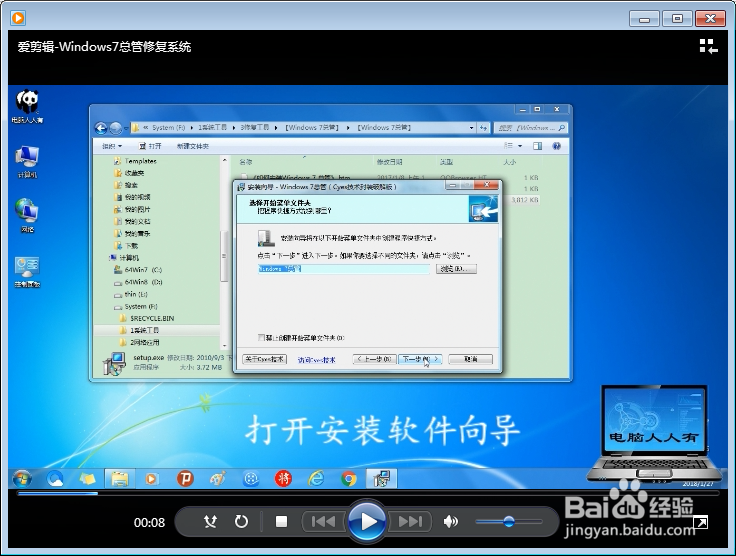Seek along the playback progress bar
Image resolution: width=736 pixels, height=556 pixels.
click(368, 493)
